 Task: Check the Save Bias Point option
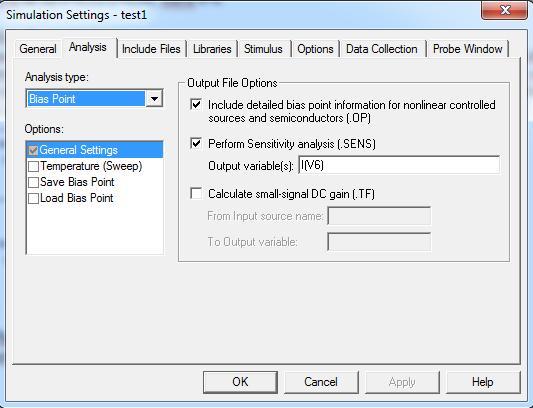click(33, 183)
